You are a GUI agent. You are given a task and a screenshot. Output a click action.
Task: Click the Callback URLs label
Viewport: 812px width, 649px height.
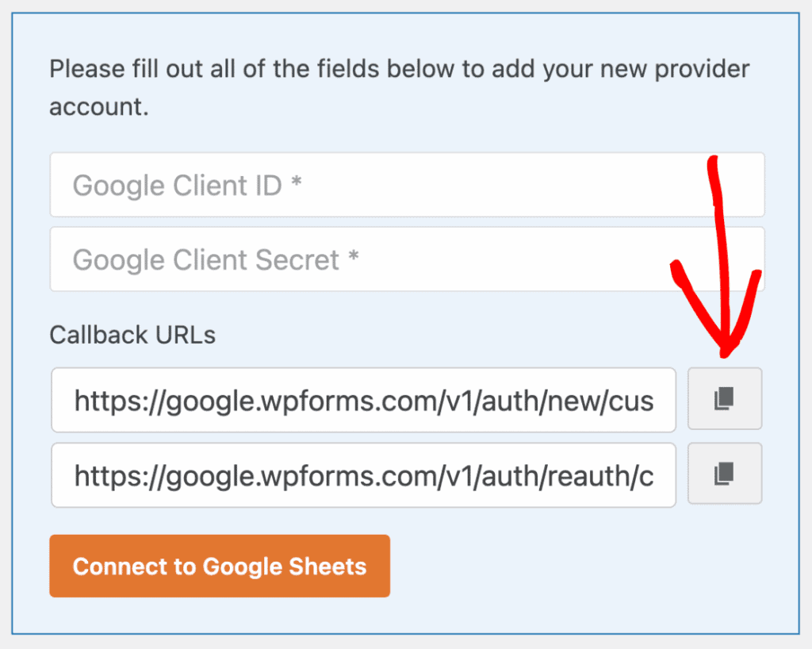132,335
